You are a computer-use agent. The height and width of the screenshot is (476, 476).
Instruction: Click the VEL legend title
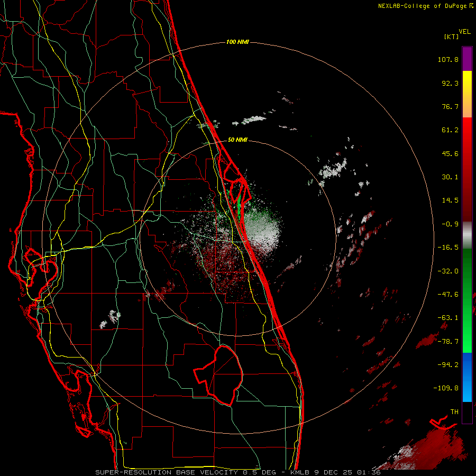pyautogui.click(x=464, y=32)
